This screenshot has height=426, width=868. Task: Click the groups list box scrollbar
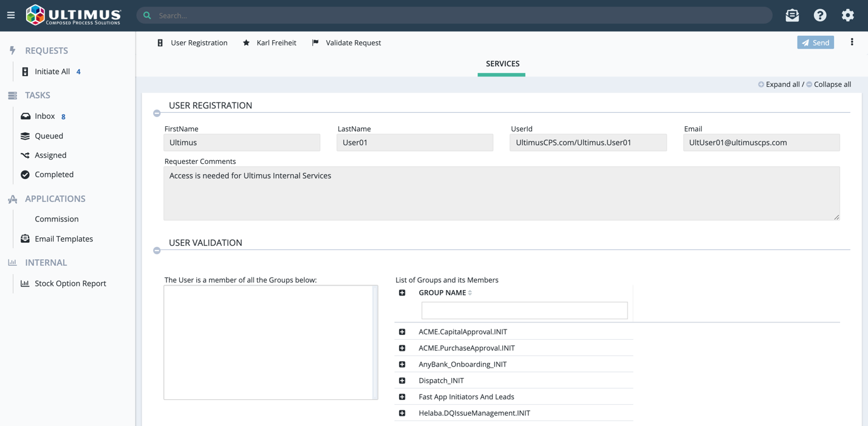(x=375, y=343)
